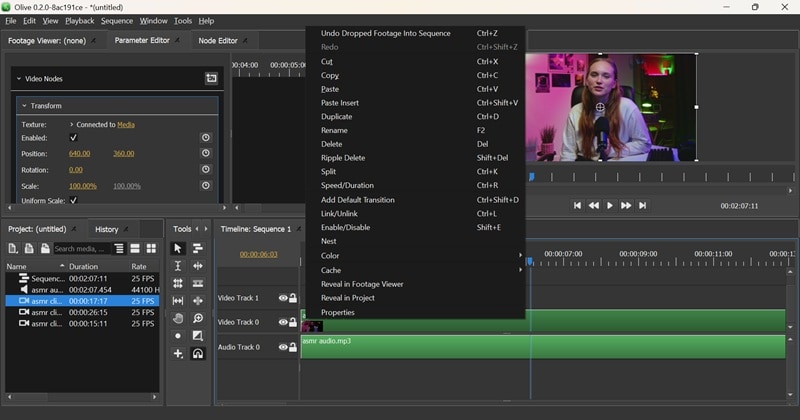This screenshot has width=800, height=420.
Task: Click Position Y value 360.00
Action: (x=123, y=154)
